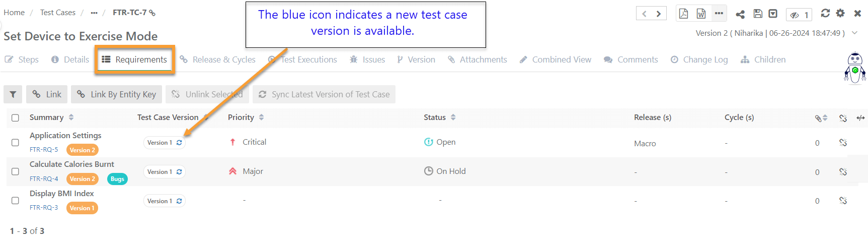This screenshot has width=868, height=241.
Task: Expand the Version 2 selector chevron
Action: pos(854,33)
